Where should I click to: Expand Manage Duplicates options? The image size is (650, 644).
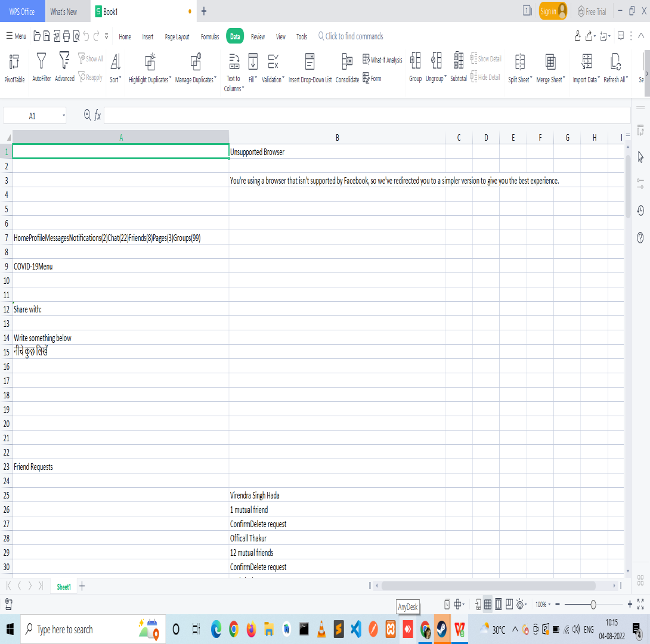196,68
